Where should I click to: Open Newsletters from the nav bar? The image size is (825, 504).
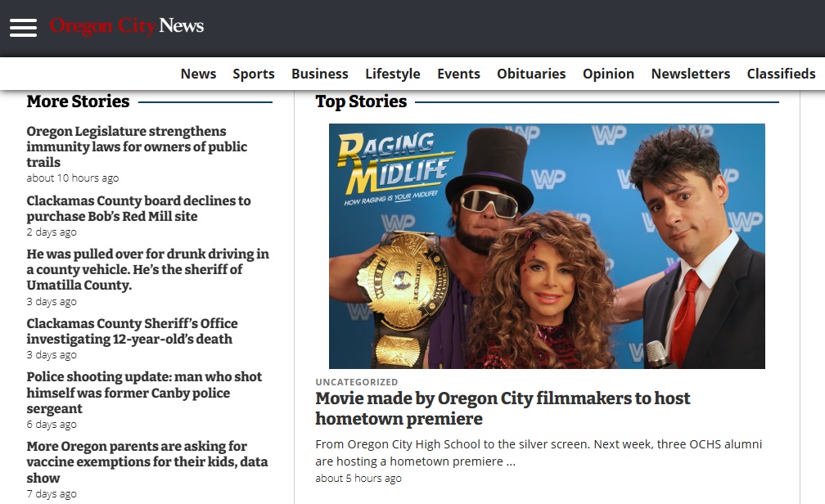[691, 74]
